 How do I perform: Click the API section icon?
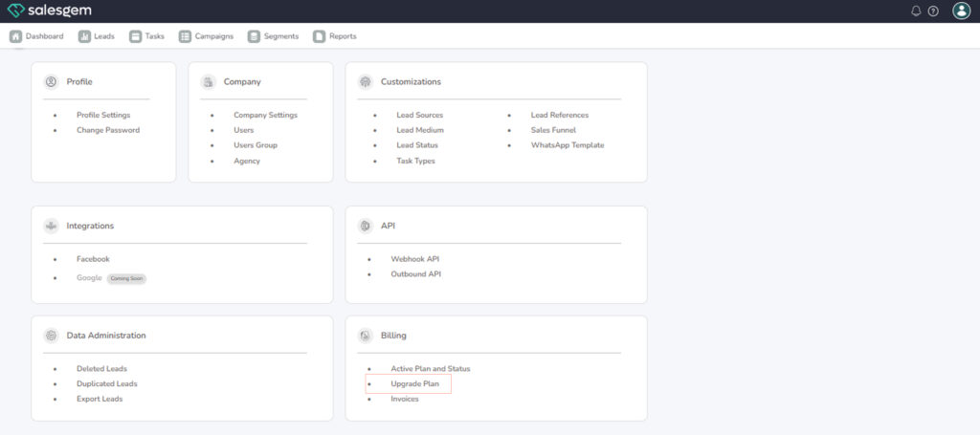click(x=365, y=226)
